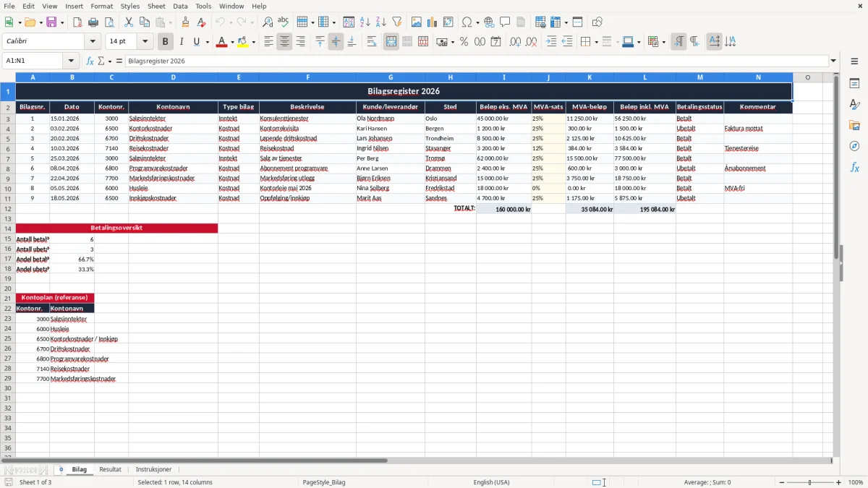Screen dimensions: 868x488
Task: Insert an image via toolbar icon
Action: click(x=416, y=22)
